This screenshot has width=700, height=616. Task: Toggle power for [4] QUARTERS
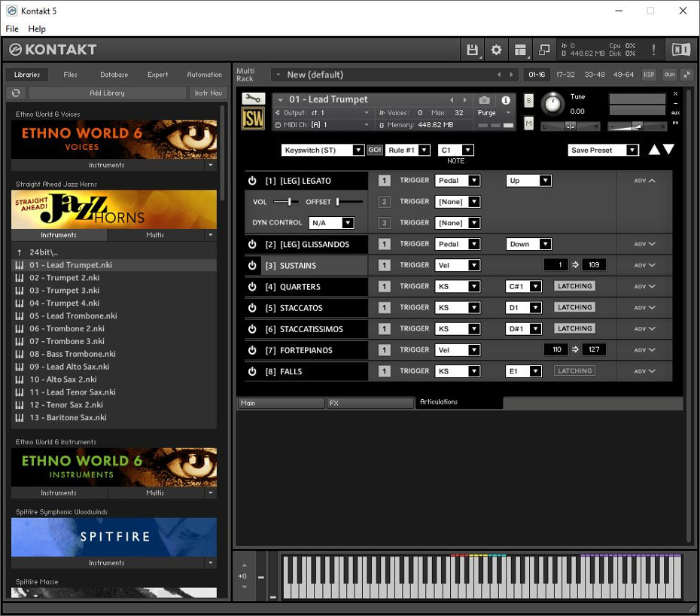tap(252, 286)
